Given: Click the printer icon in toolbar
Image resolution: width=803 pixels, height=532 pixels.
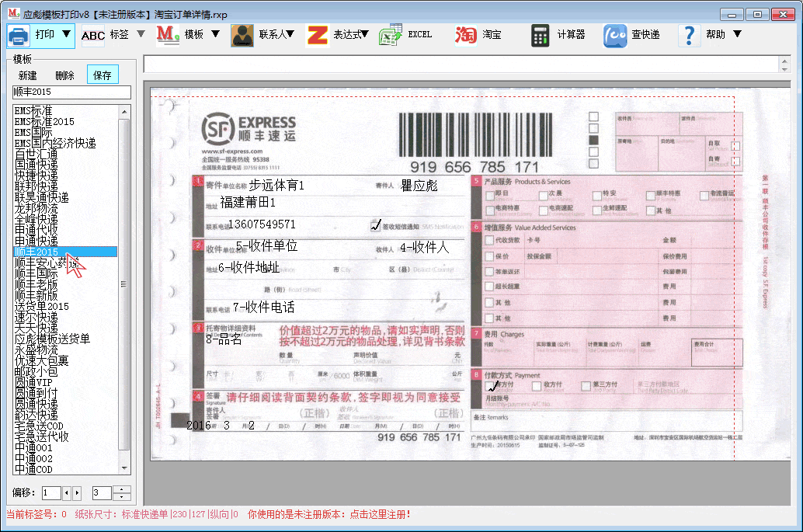Looking at the screenshot, I should point(19,36).
